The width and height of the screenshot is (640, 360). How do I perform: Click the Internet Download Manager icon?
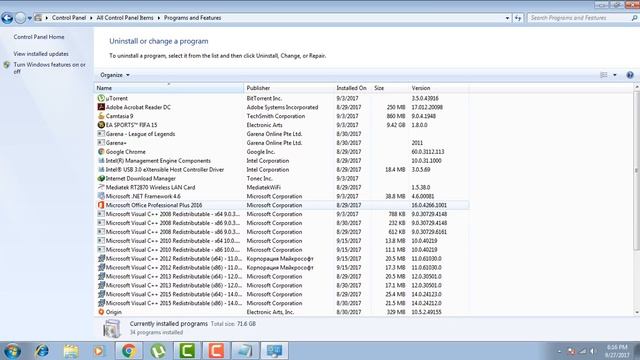101,178
